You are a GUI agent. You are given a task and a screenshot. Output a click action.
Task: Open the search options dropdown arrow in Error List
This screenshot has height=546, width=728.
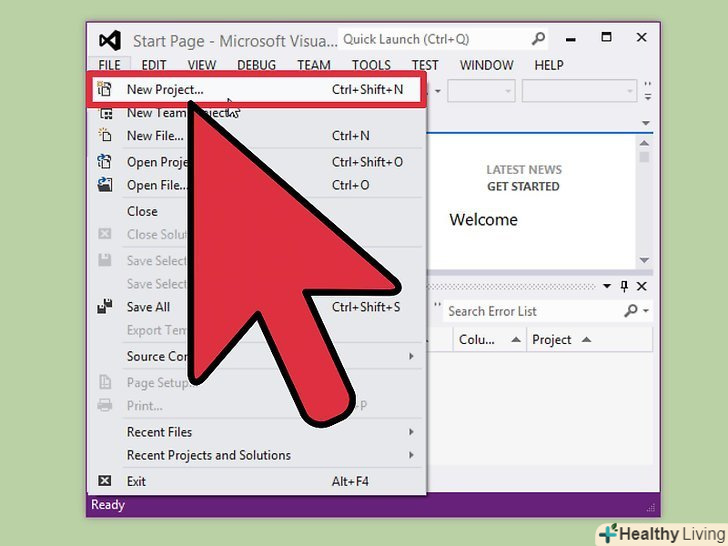(x=646, y=311)
